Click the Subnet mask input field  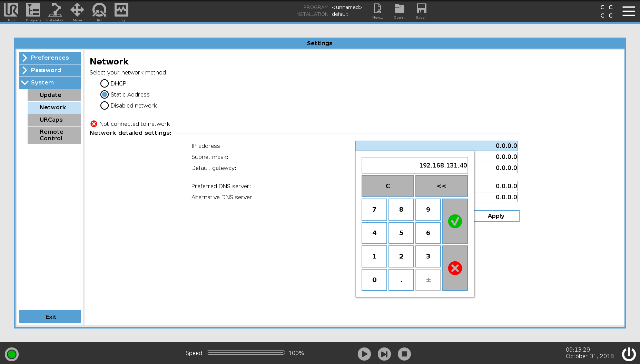point(496,157)
